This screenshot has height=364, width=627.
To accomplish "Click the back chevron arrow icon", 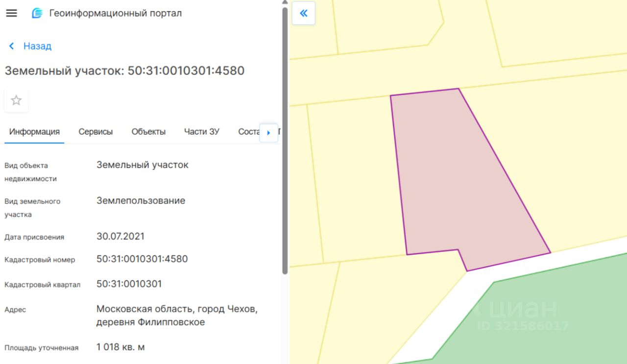I will (11, 46).
